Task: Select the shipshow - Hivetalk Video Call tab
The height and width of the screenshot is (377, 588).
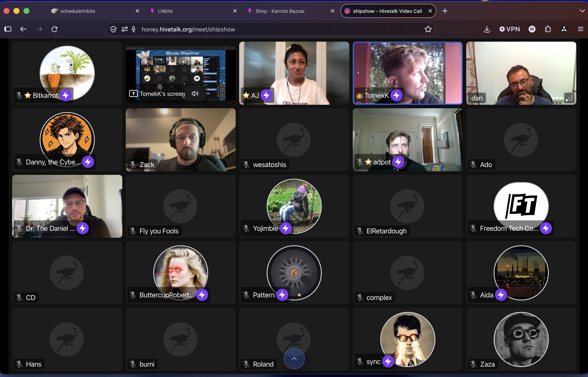Action: point(388,11)
